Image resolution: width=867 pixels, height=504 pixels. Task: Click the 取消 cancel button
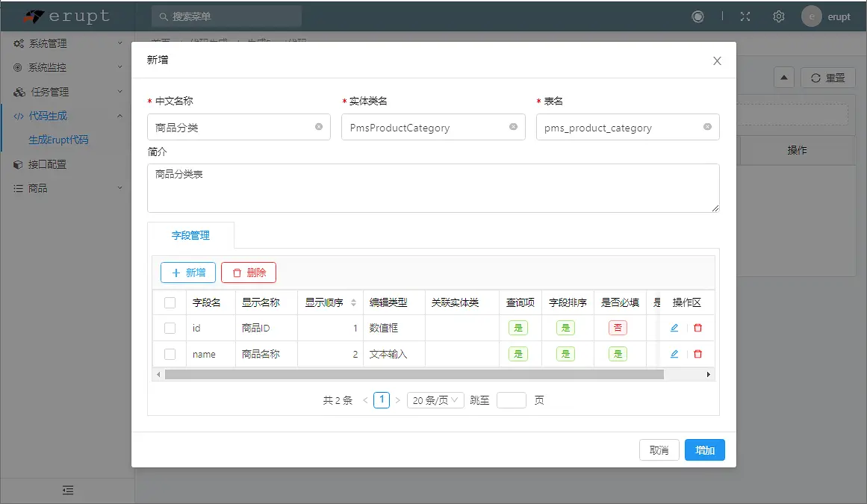[659, 449]
